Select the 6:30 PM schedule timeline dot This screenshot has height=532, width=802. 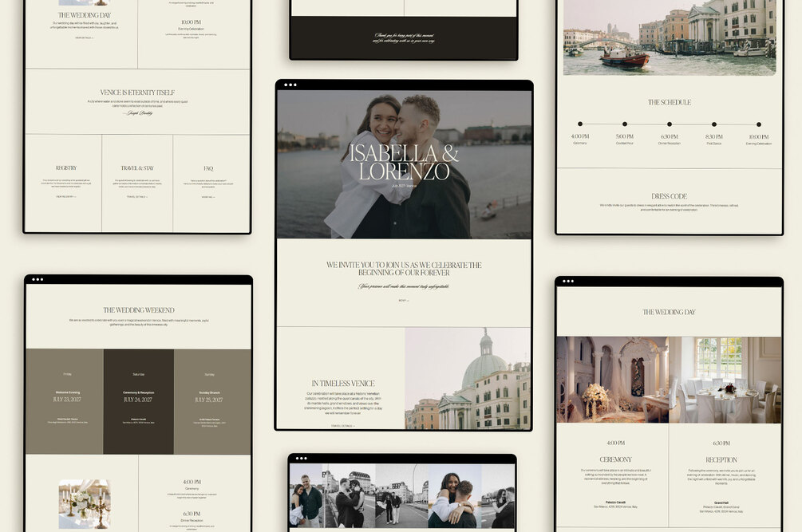point(669,124)
